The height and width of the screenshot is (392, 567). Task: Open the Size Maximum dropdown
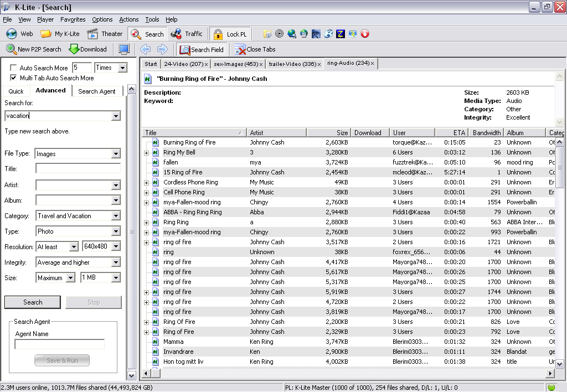71,278
